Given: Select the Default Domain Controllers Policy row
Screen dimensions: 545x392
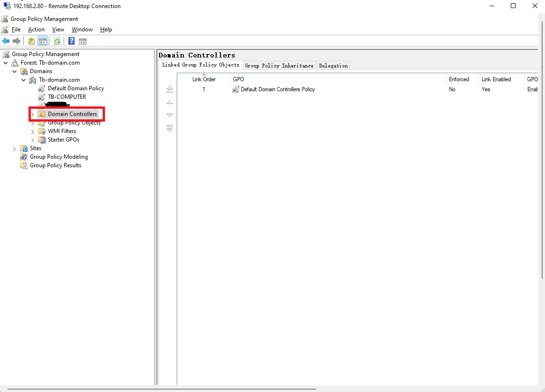Looking at the screenshot, I should (x=358, y=89).
